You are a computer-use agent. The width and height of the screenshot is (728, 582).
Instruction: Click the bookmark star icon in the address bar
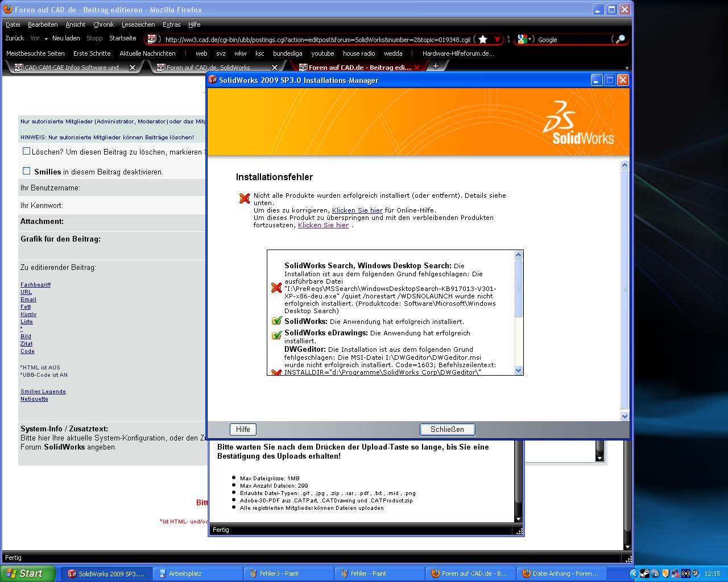click(x=483, y=39)
